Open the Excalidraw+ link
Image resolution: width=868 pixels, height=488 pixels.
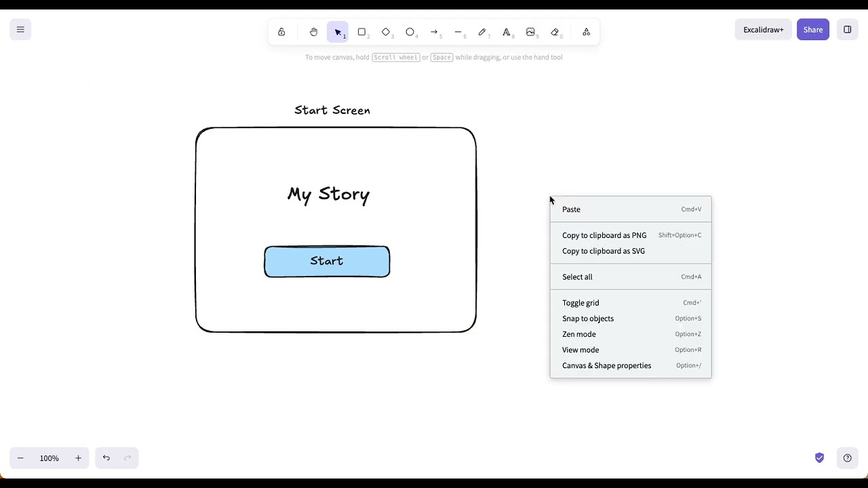(x=764, y=30)
